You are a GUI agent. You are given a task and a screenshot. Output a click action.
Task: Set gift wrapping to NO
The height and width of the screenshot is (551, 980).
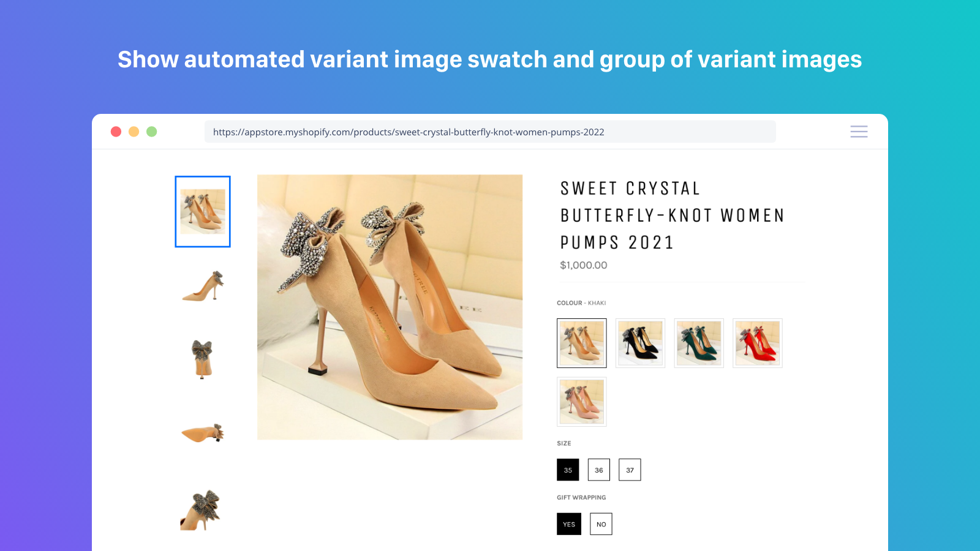(x=601, y=524)
